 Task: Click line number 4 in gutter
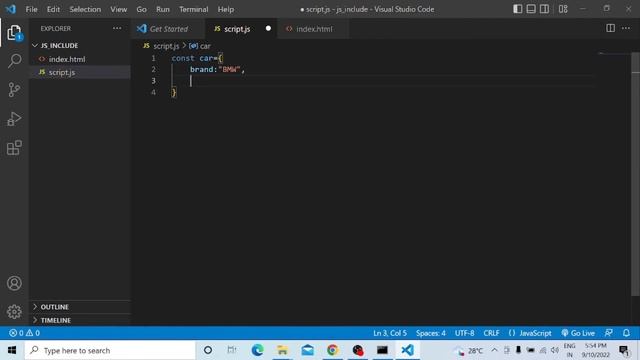coord(153,92)
